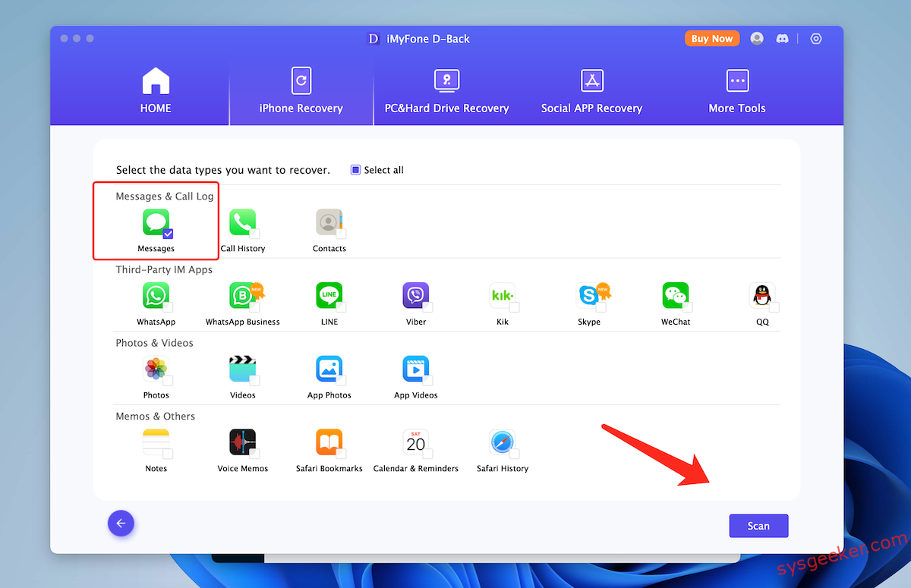Pick the Notes icon
Viewport: 911px width, 588px height.
click(x=156, y=442)
